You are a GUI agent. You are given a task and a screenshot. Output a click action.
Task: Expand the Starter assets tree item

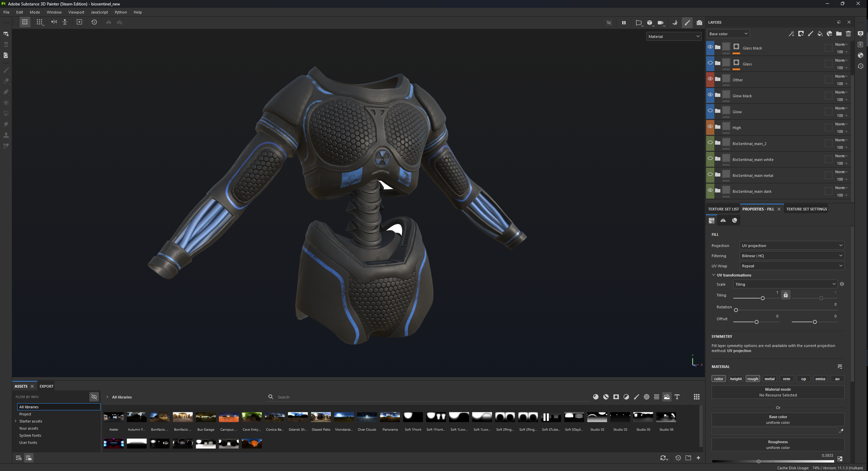(16, 421)
